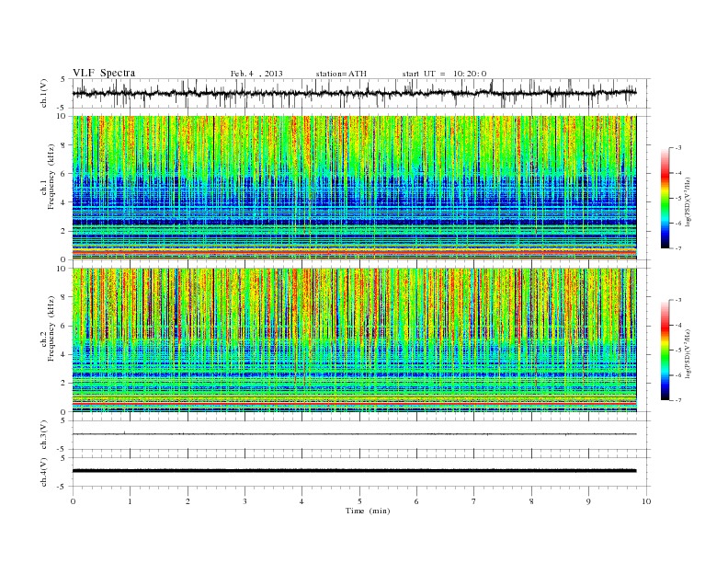
Task: Click the "6" frequency tick of ch.1 spectrogram
Action: click(x=64, y=174)
